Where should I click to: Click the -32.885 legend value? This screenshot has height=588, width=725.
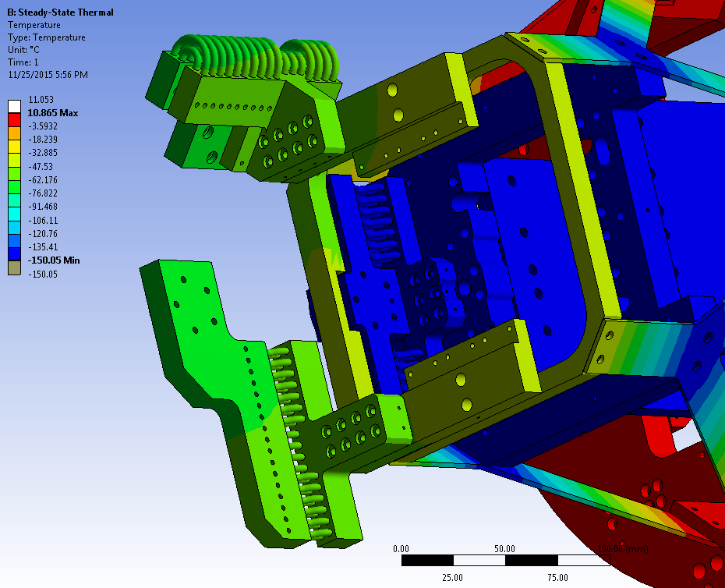point(43,153)
